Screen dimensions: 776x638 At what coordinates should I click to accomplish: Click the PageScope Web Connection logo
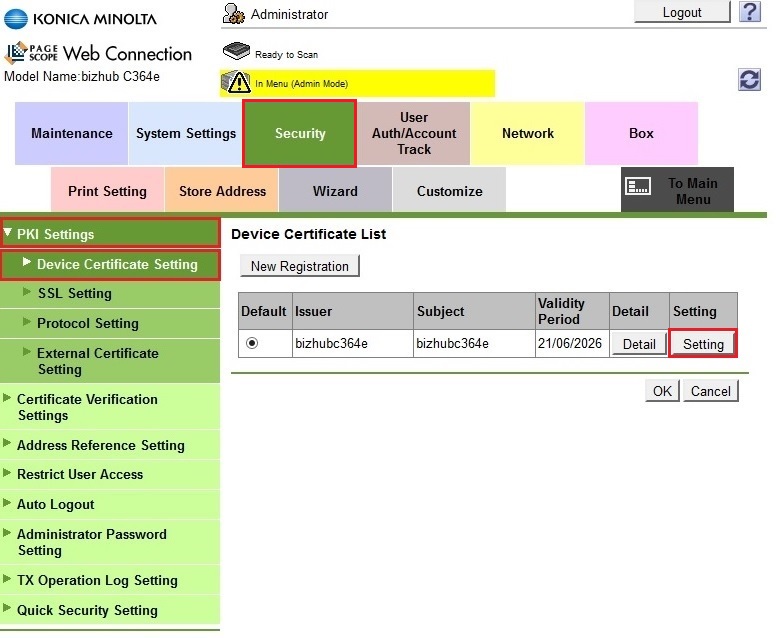point(98,53)
